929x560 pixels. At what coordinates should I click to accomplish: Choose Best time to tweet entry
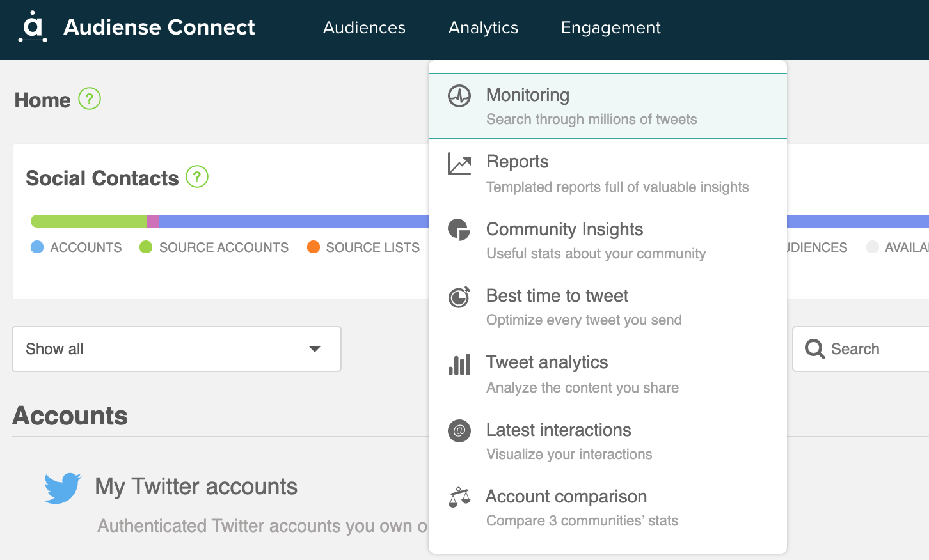(x=608, y=307)
